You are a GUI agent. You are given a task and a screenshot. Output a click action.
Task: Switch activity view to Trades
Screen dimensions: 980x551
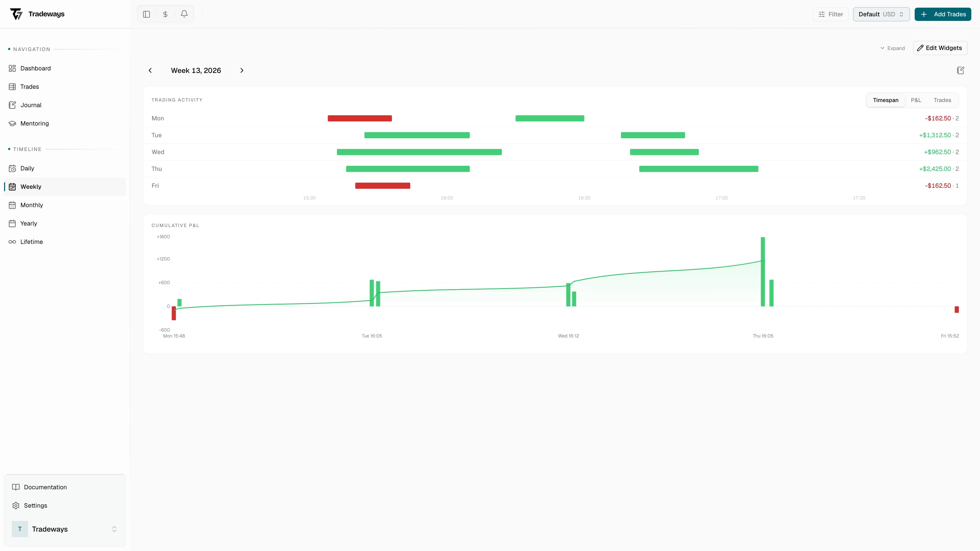pyautogui.click(x=943, y=100)
